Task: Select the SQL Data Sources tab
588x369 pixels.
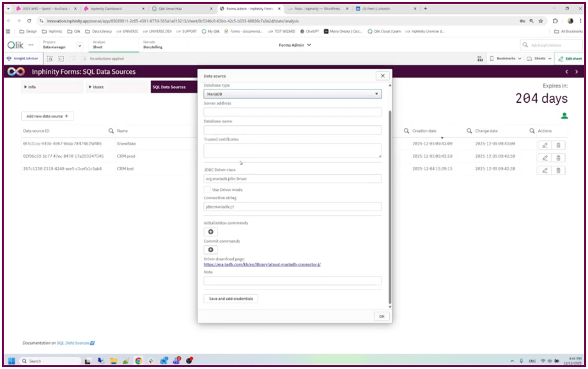Action: [x=174, y=87]
